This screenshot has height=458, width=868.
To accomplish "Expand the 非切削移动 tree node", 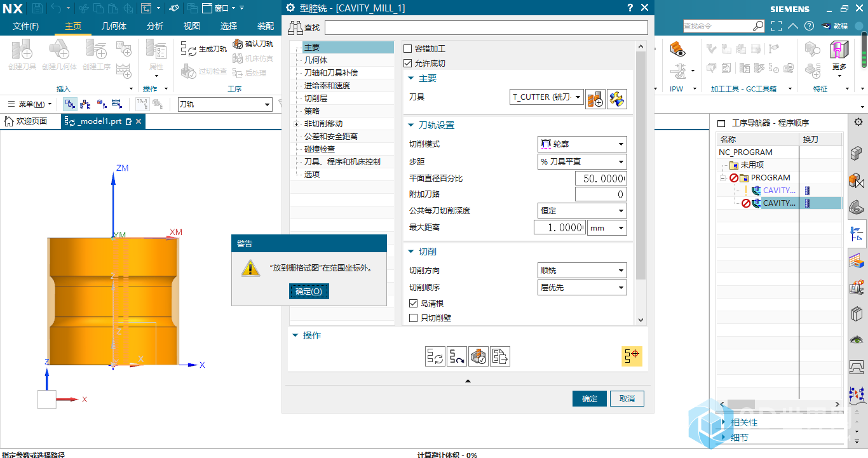I will point(297,124).
